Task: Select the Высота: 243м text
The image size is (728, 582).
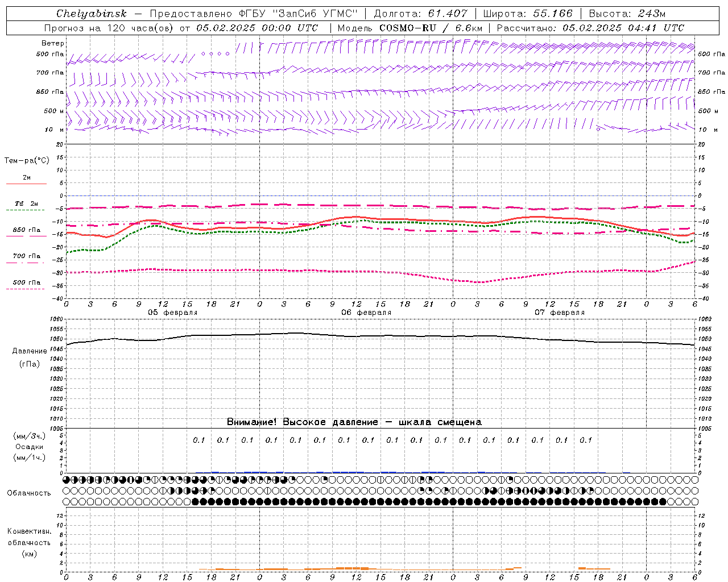Action: click(627, 14)
